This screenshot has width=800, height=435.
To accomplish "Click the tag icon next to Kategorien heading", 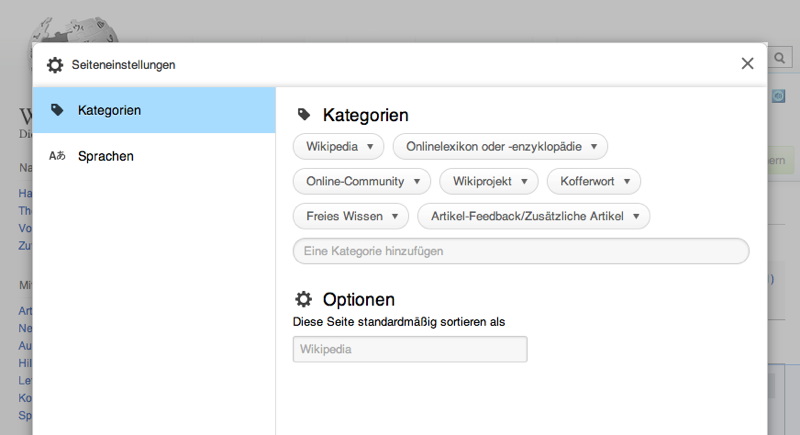I will point(304,115).
